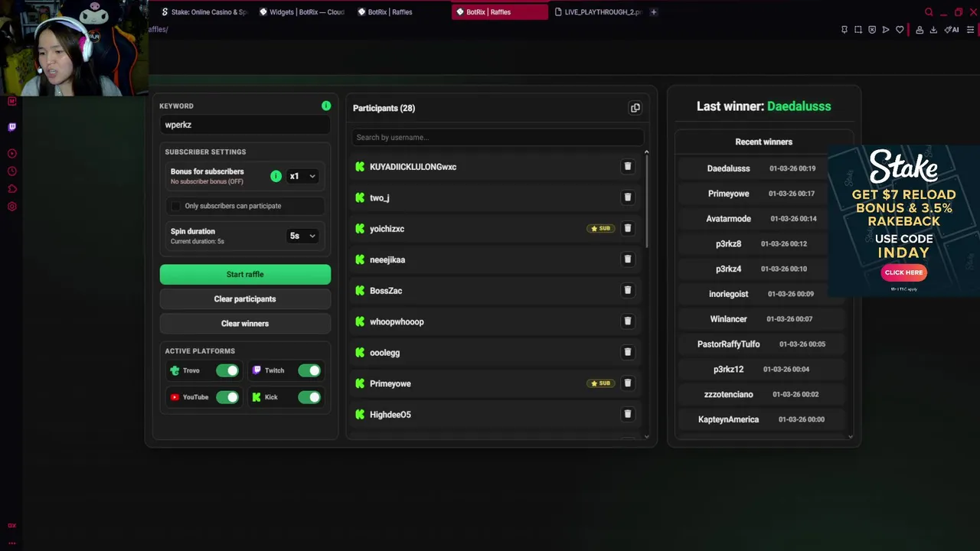Click p3rkz8 in recent winners
This screenshot has height=551, width=980.
point(728,244)
